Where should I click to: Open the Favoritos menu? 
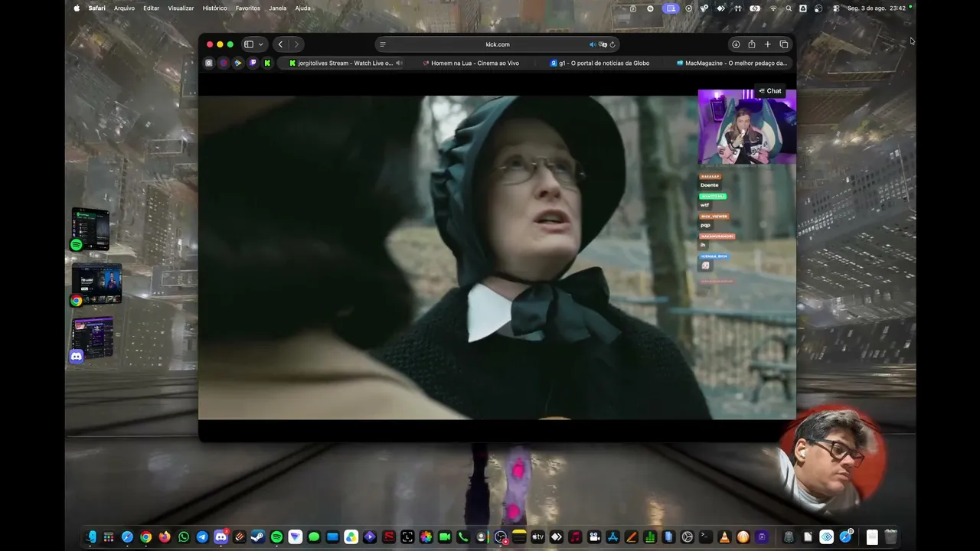(x=248, y=8)
